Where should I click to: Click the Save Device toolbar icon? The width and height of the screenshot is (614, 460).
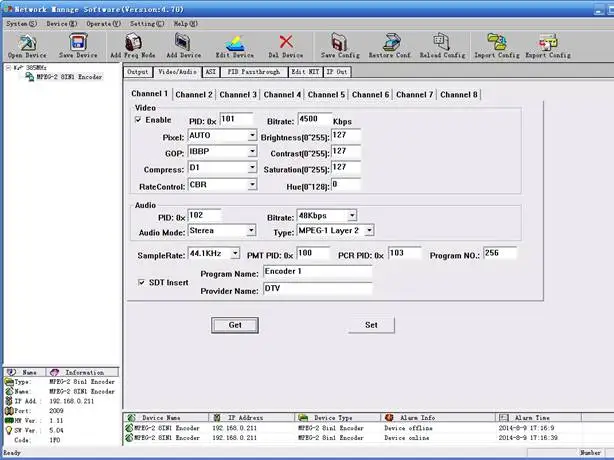click(x=79, y=42)
